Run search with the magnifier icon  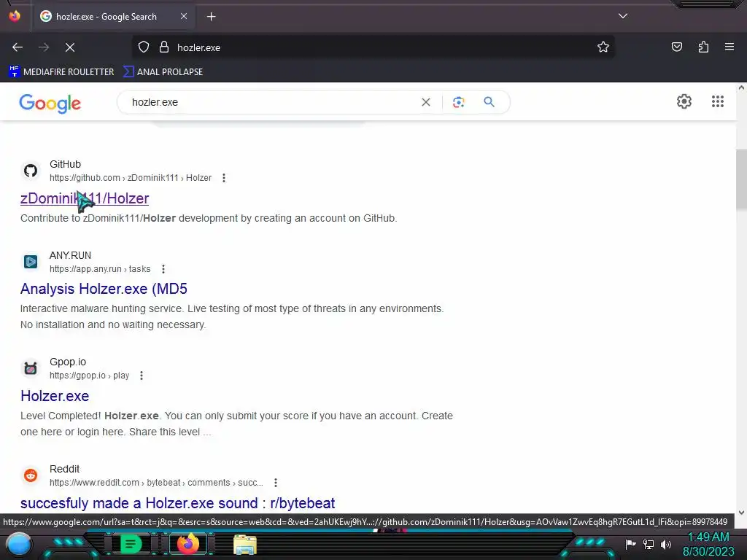tap(489, 102)
